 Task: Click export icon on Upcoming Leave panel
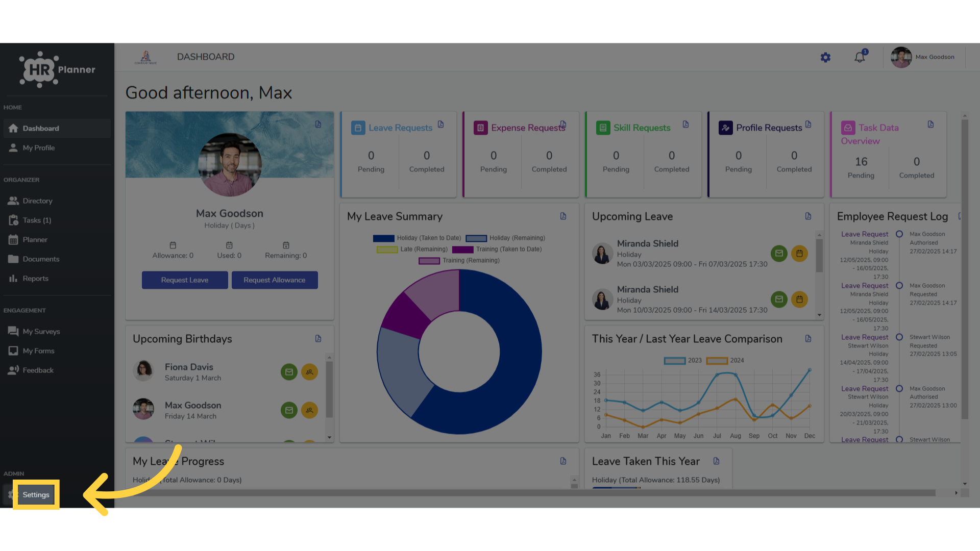pos(808,216)
